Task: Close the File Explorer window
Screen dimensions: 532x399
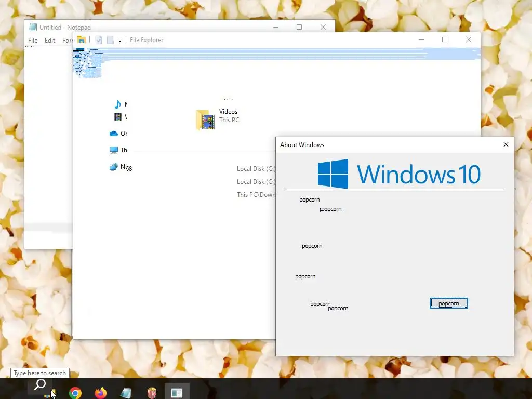Action: [x=469, y=39]
